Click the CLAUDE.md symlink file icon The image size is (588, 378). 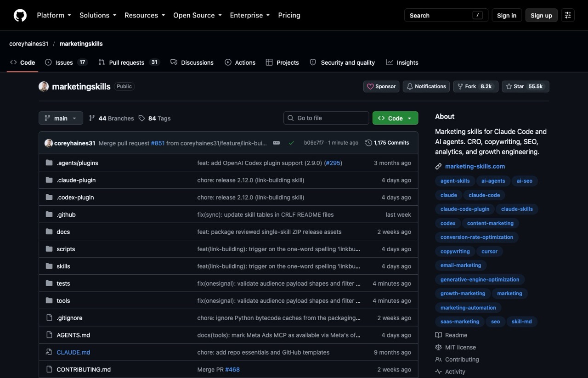(x=49, y=352)
